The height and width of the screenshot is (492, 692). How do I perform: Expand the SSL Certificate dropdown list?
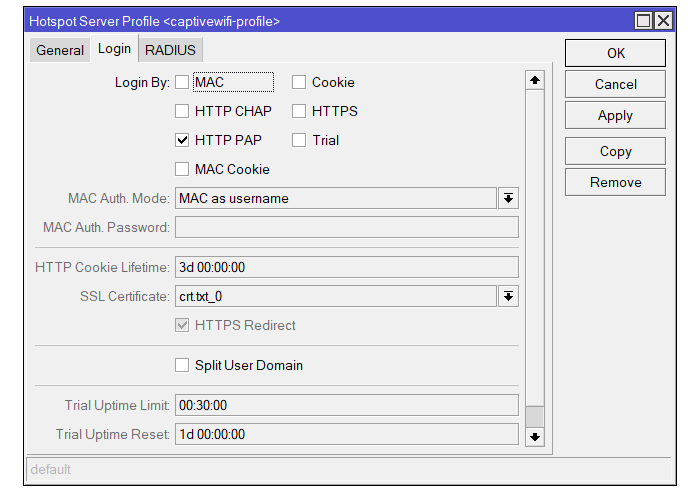[x=508, y=295]
